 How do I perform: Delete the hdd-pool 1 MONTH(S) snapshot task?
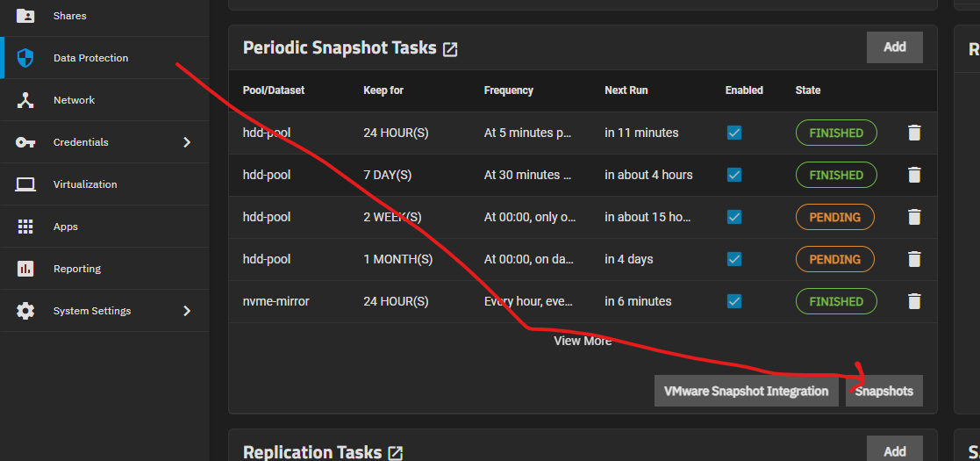[x=914, y=259]
